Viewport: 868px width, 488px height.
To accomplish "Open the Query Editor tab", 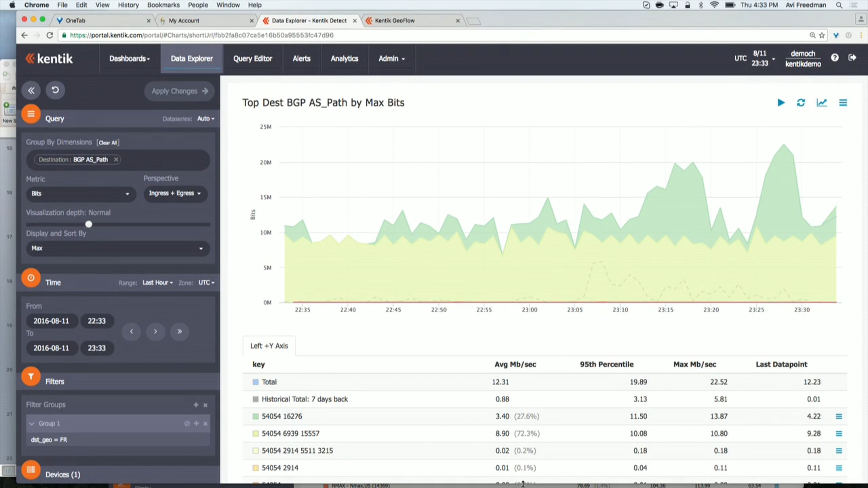I will click(x=252, y=59).
